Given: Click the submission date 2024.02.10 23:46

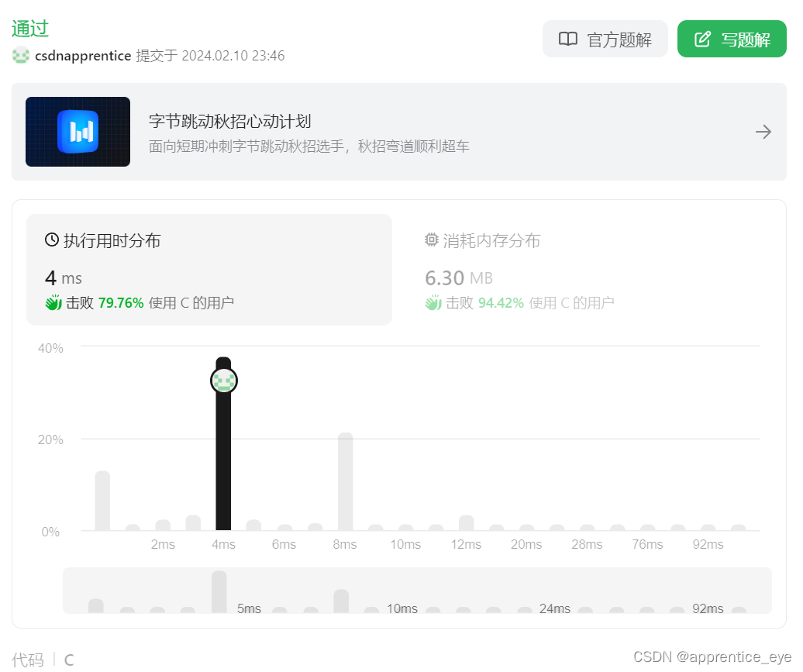Looking at the screenshot, I should click(x=233, y=55).
